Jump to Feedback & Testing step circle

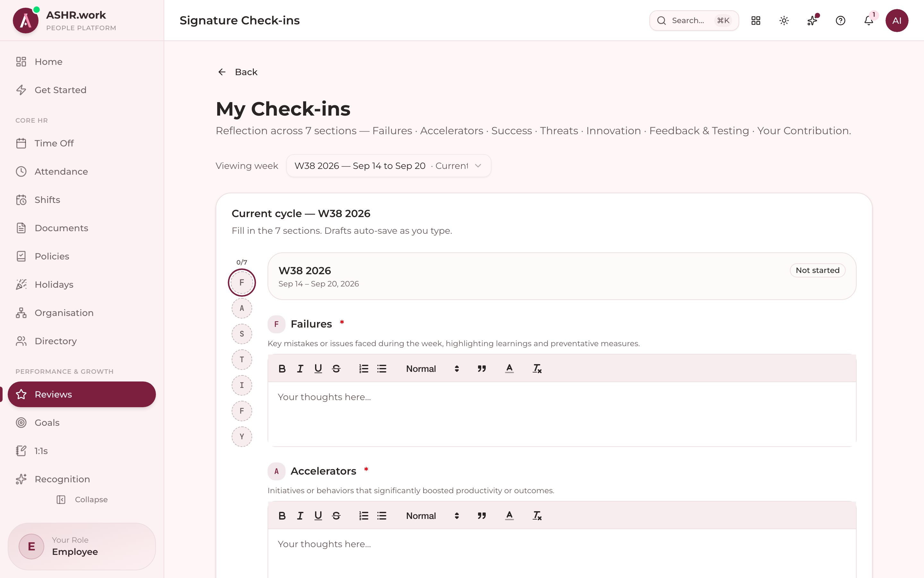242,411
